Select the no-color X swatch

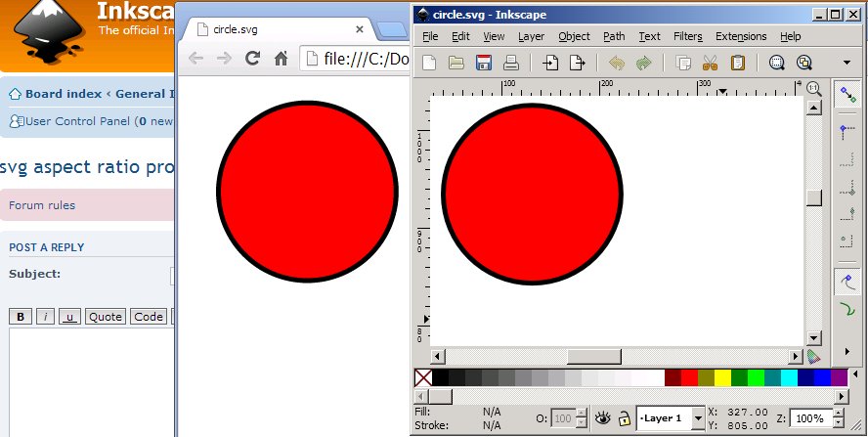coord(423,377)
